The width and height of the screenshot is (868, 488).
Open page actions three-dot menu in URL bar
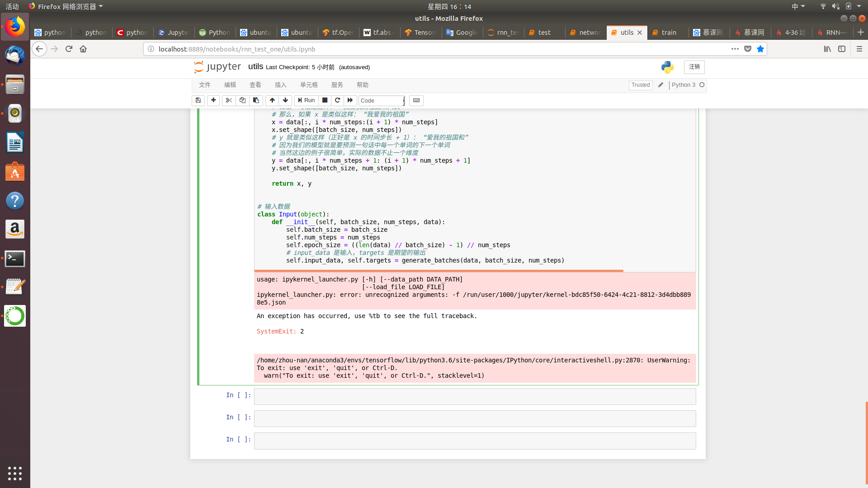pos(735,49)
